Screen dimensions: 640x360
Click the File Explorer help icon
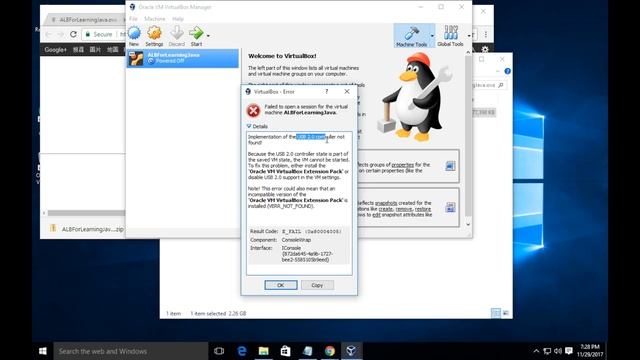[507, 71]
